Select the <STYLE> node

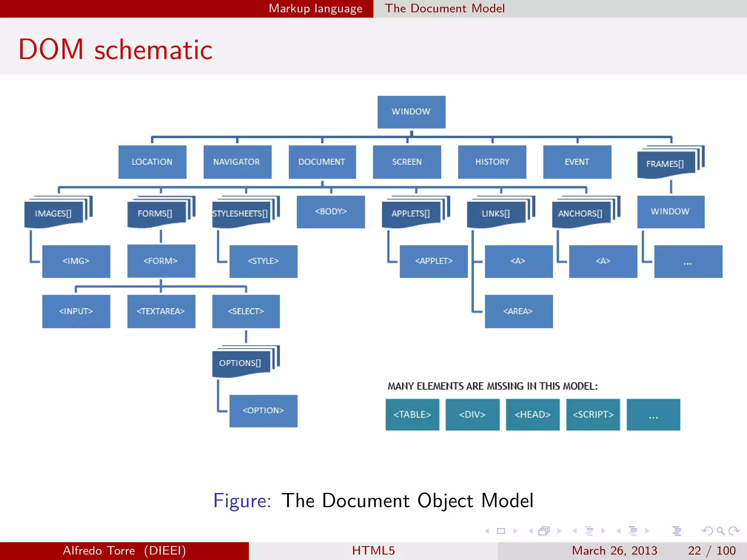pos(263,261)
